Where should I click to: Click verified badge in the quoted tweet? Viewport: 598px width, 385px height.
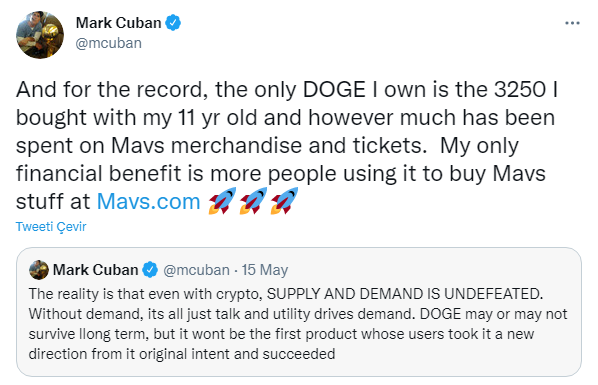click(x=150, y=270)
